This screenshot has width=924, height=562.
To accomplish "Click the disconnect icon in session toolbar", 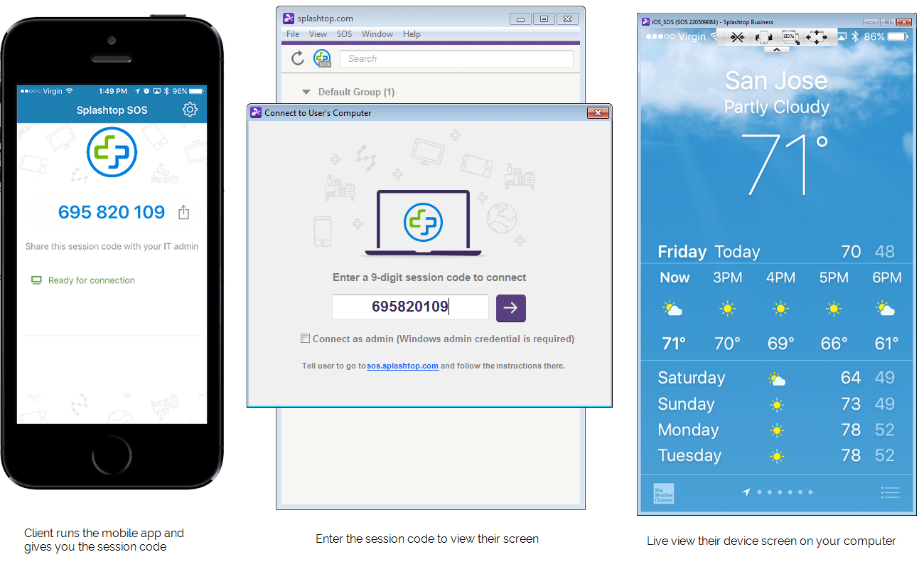I will (736, 37).
